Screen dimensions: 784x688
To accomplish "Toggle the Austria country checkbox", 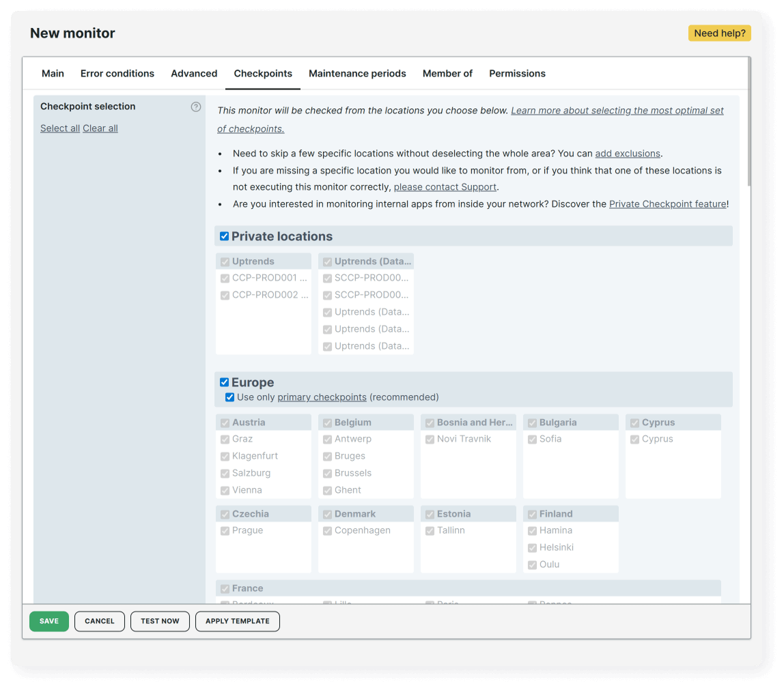I will point(225,422).
